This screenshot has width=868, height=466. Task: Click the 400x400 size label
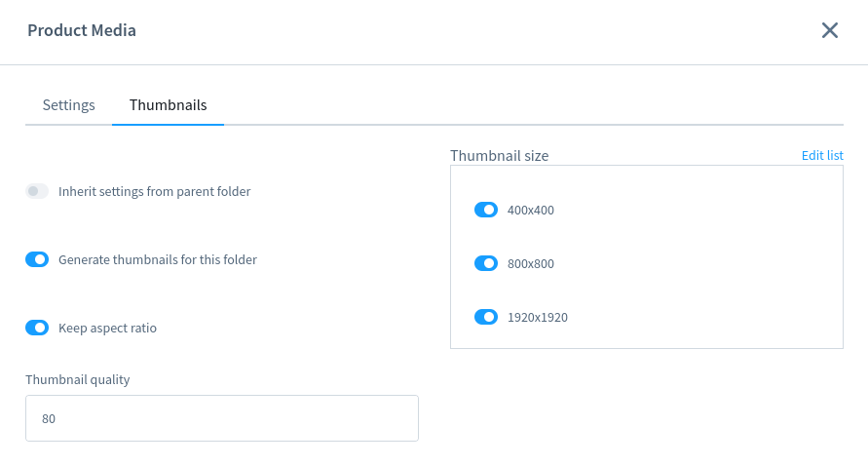click(x=531, y=211)
